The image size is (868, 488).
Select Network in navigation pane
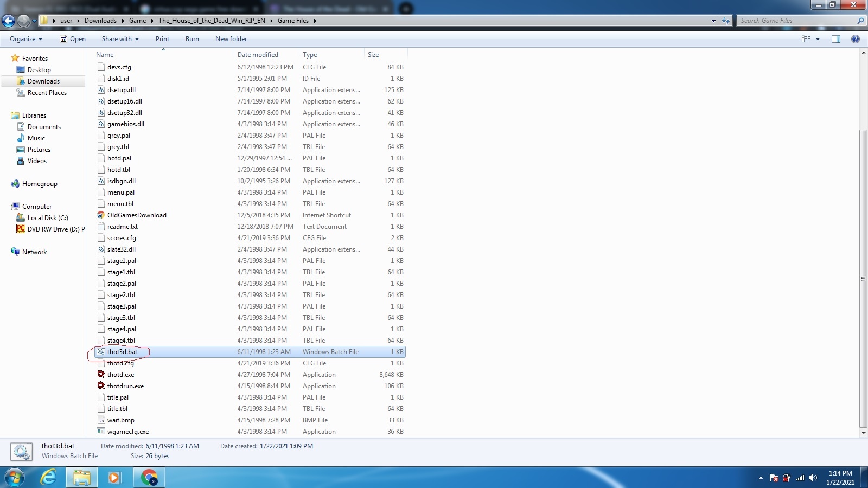coord(34,252)
